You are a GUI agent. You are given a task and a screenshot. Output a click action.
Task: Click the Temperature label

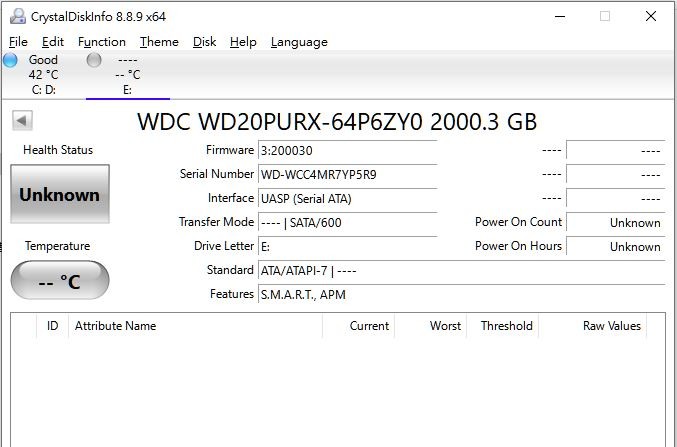tap(57, 246)
